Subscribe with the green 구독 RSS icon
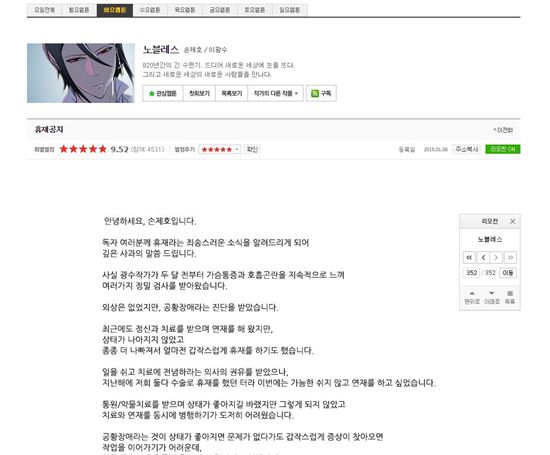Viewport: 550px width, 455px height. click(x=321, y=93)
